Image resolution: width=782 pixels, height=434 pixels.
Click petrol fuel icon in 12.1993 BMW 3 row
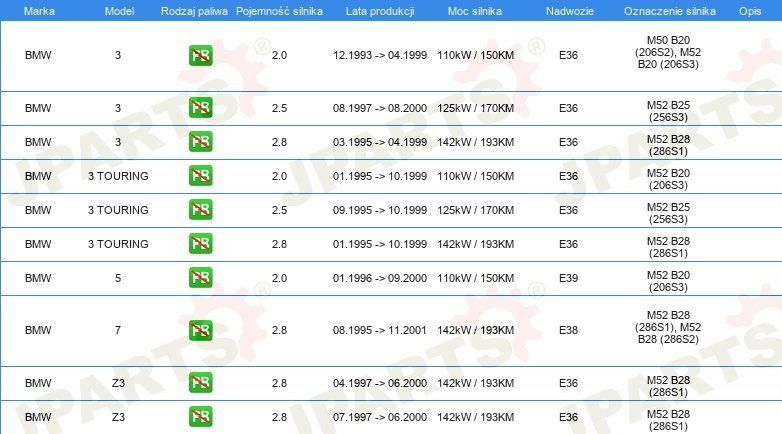200,55
